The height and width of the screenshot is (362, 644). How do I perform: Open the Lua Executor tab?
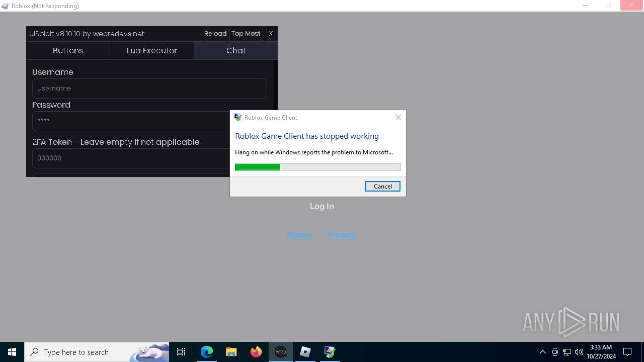[152, 50]
